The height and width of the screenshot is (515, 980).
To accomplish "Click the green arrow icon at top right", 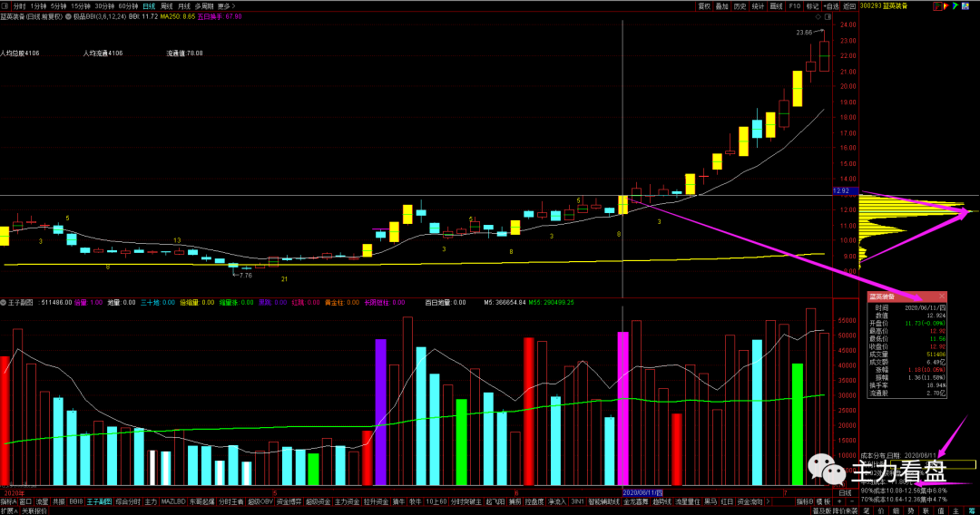I will 955,6.
